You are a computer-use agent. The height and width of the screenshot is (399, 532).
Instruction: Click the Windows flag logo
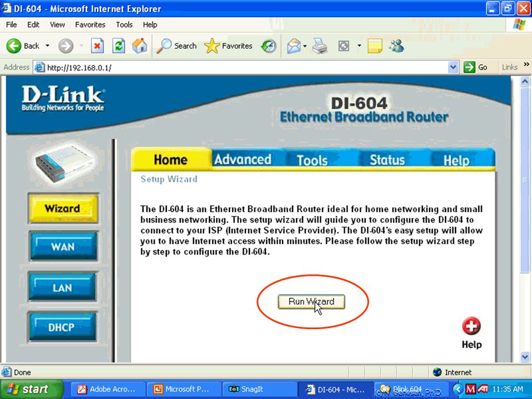[519, 24]
